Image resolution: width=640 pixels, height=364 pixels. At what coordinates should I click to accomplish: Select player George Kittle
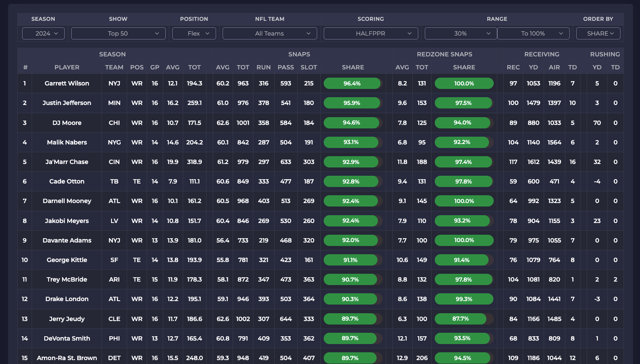67,260
